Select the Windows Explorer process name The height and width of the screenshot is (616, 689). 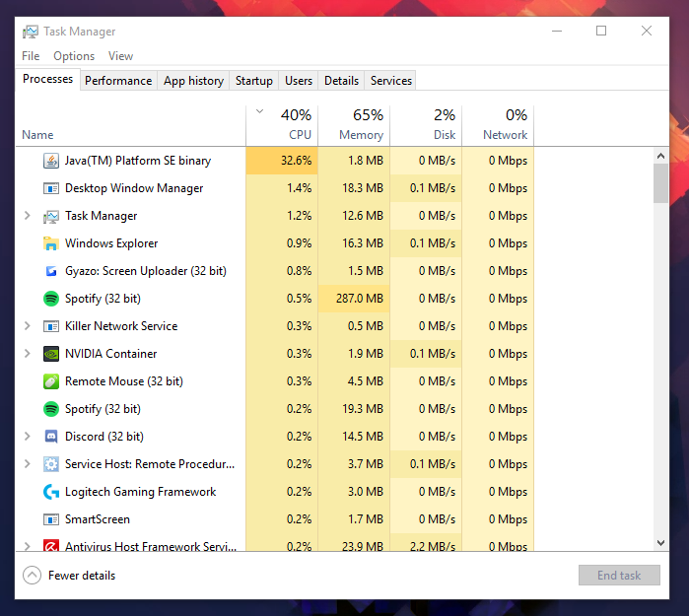(111, 243)
